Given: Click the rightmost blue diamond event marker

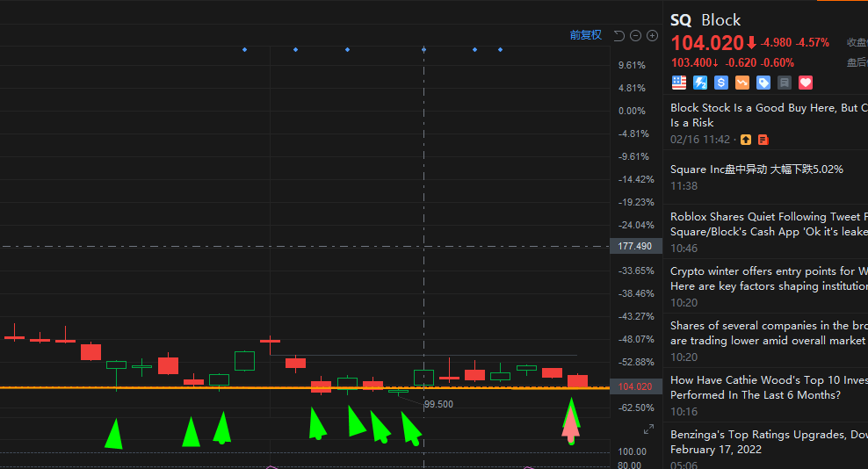Looking at the screenshot, I should point(501,50).
